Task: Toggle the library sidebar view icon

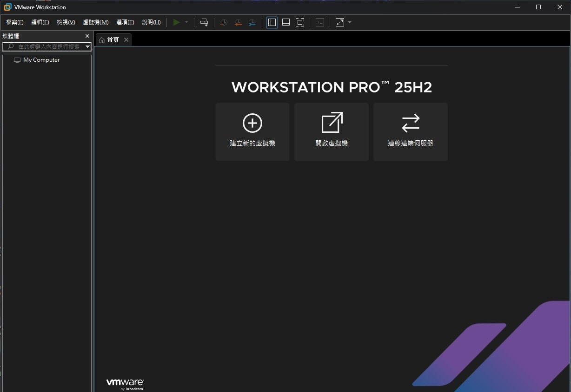Action: pos(272,22)
